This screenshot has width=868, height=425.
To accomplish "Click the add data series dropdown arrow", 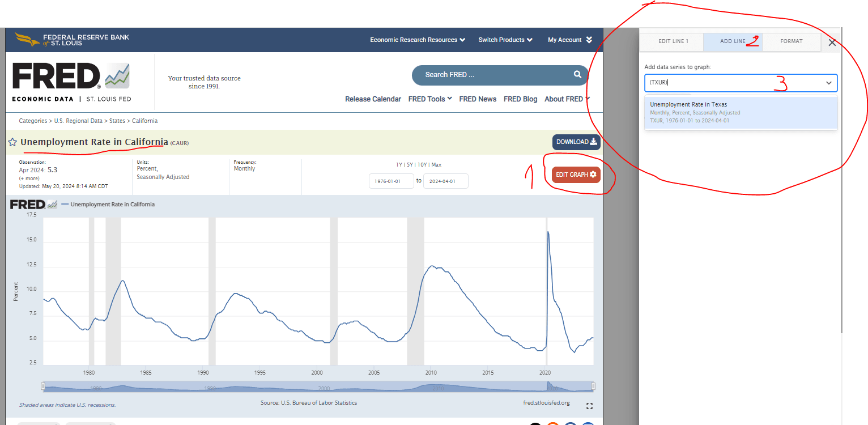I will point(828,83).
